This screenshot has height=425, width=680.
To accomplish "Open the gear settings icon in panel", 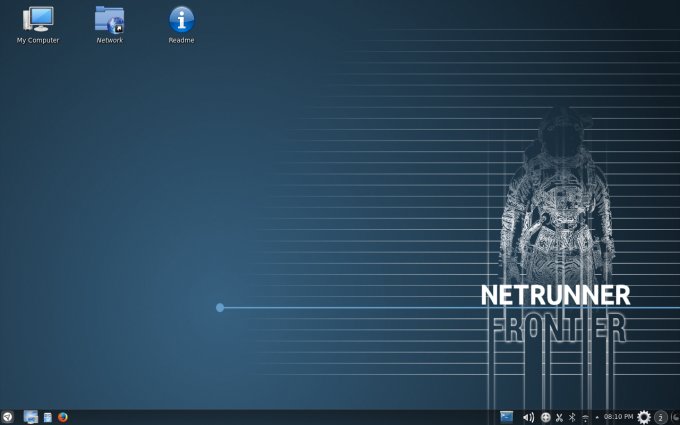I will coord(644,417).
